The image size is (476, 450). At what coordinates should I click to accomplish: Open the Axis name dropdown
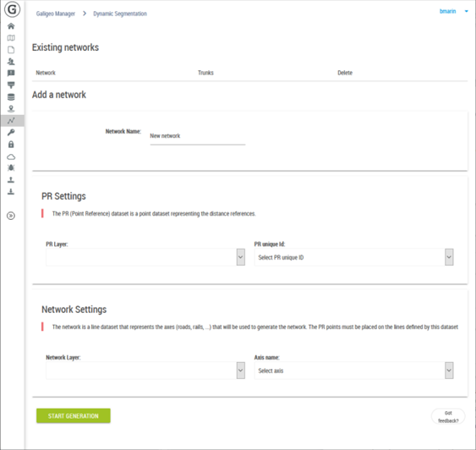tap(354, 370)
